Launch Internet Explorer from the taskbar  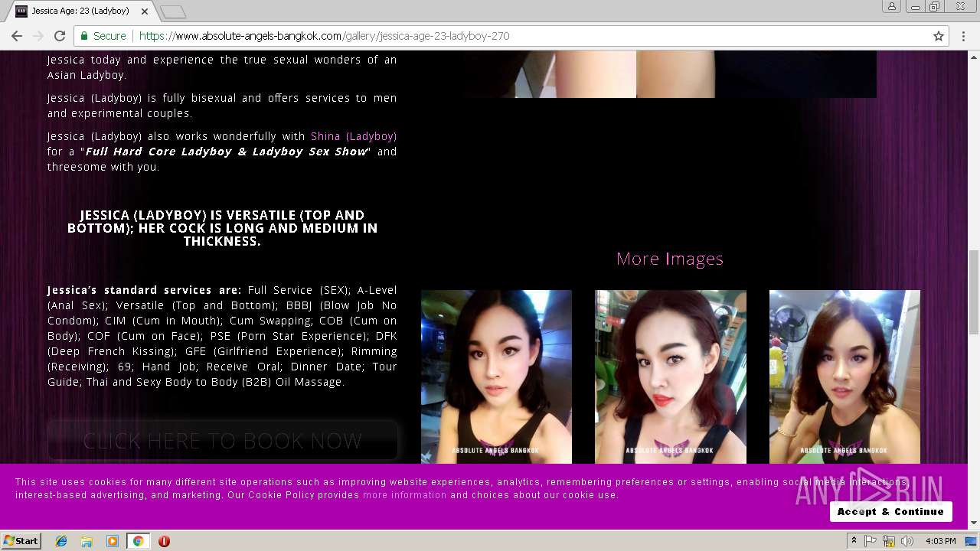click(x=61, y=541)
